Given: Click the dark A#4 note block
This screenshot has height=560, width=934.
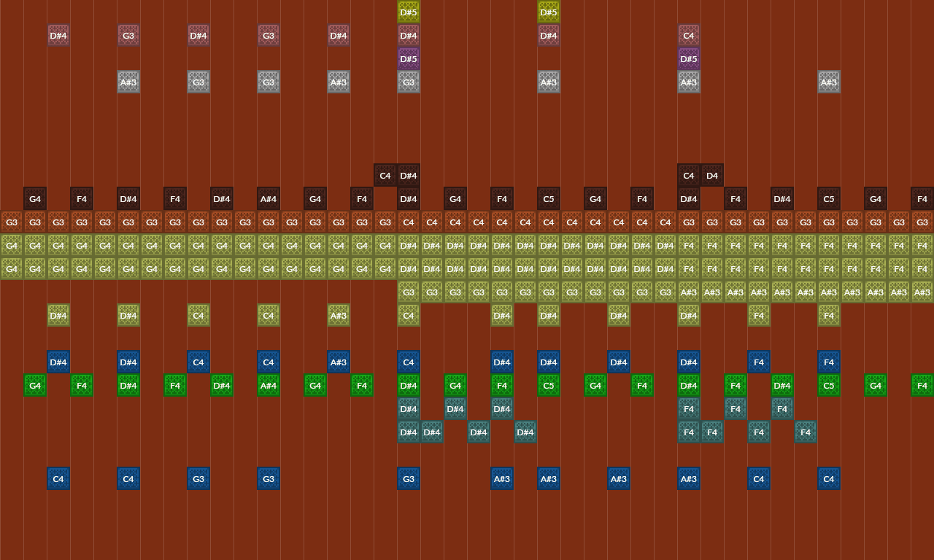Looking at the screenshot, I should point(268,198).
